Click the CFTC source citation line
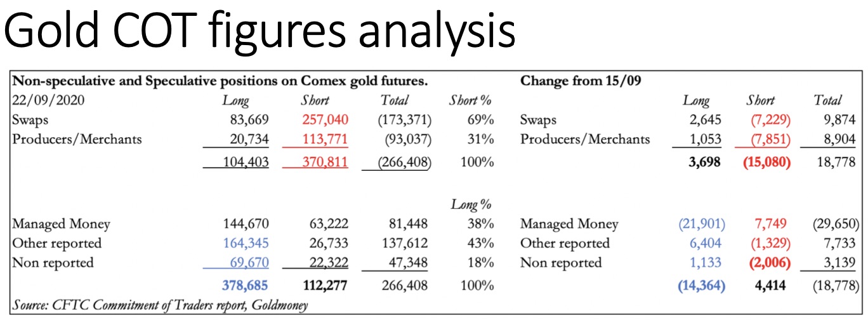The image size is (868, 320). pyautogui.click(x=159, y=305)
